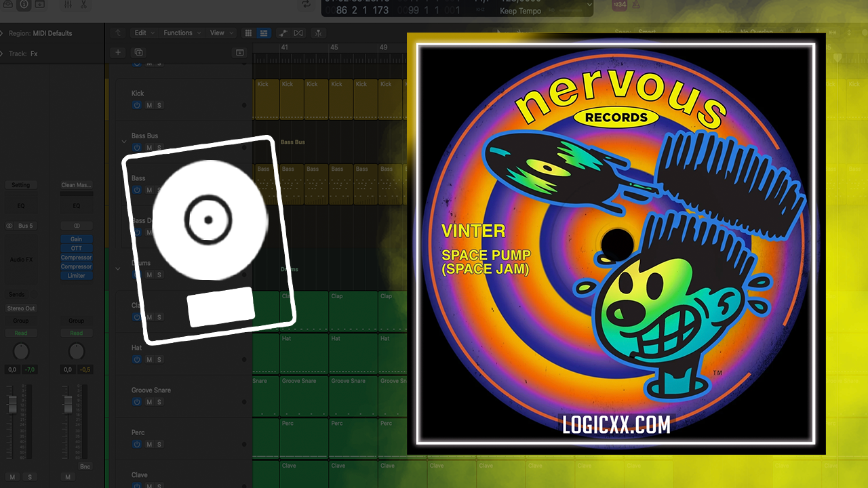Click the left channel pan knob
Screen dimensions: 868x488
(21, 351)
